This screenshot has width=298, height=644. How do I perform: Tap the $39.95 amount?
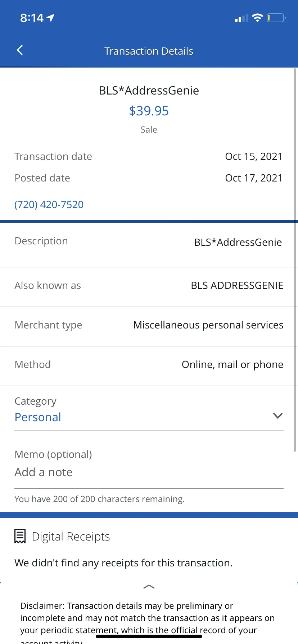[149, 111]
